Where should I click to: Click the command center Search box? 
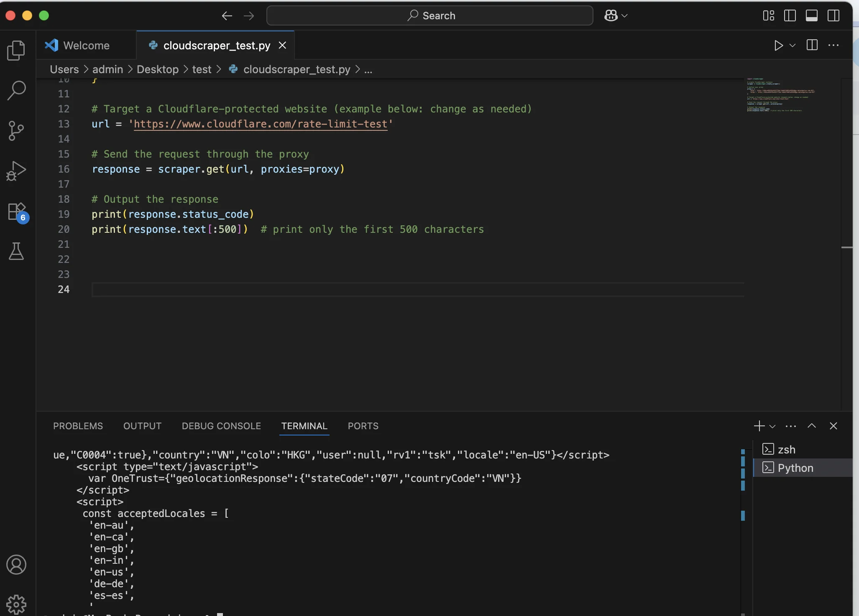tap(430, 16)
